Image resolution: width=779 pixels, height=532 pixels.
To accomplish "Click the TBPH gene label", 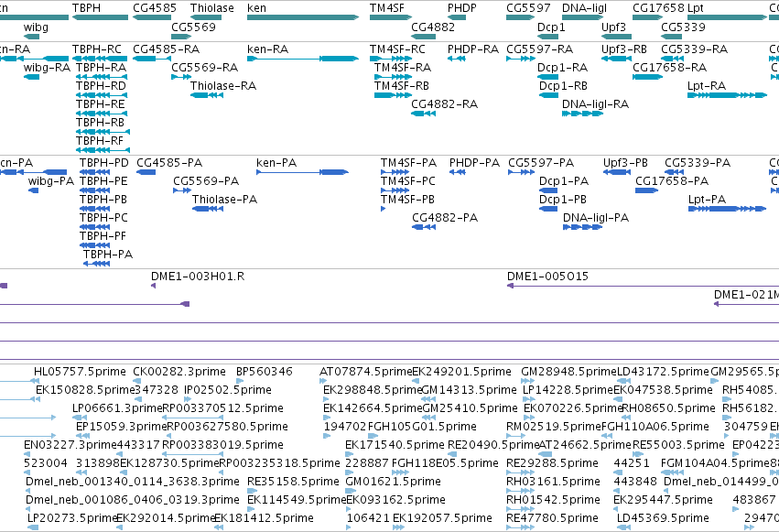I will 86,8.
